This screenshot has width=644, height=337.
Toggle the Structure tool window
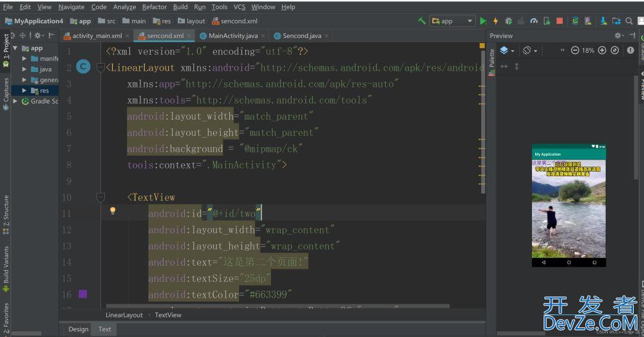6,214
